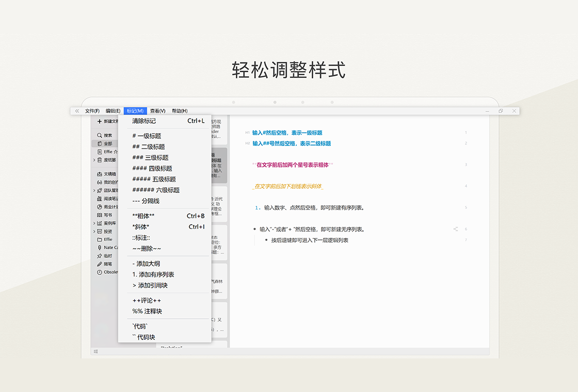Insert --- 分隔线 from the menu
Viewport: 578px width, 392px height.
(x=146, y=201)
